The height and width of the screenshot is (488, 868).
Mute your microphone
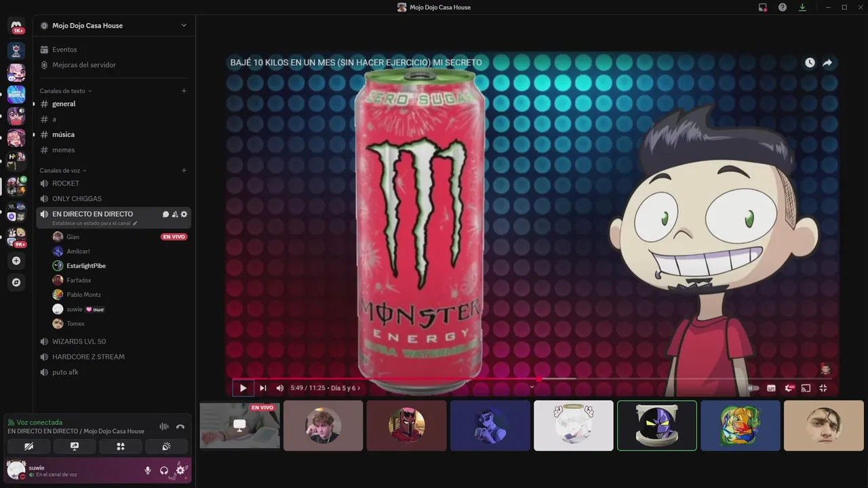(x=147, y=470)
